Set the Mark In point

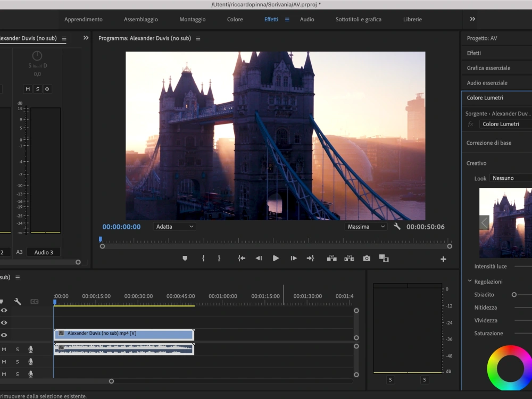pyautogui.click(x=203, y=259)
